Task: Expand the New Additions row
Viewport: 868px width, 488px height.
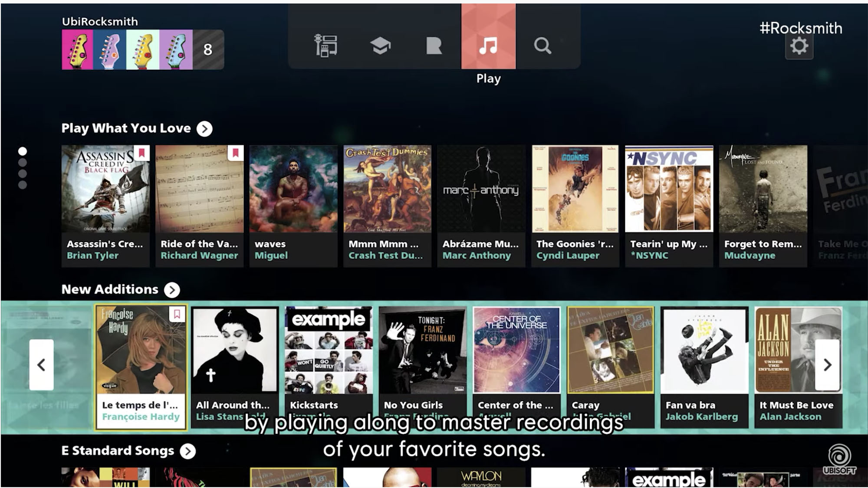Action: pos(172,290)
